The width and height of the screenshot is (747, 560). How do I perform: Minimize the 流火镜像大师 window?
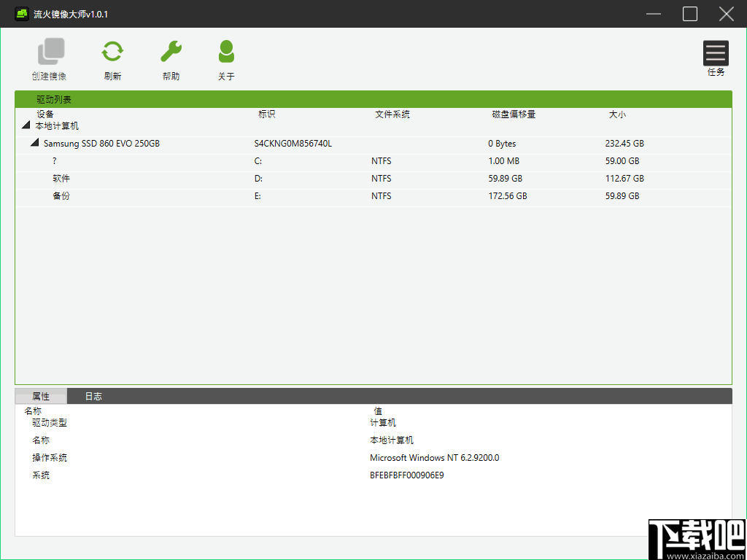click(x=654, y=14)
